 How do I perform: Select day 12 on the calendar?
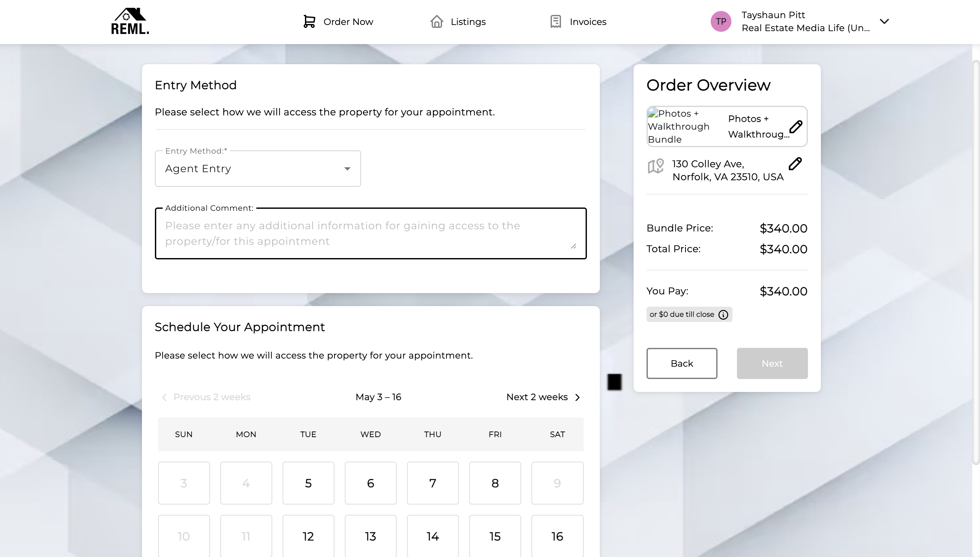(308, 536)
